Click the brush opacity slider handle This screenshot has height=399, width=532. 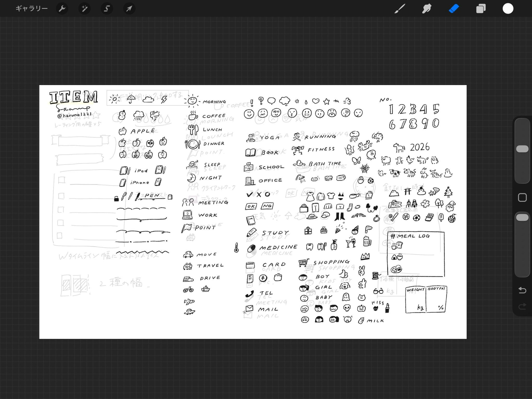tap(522, 217)
